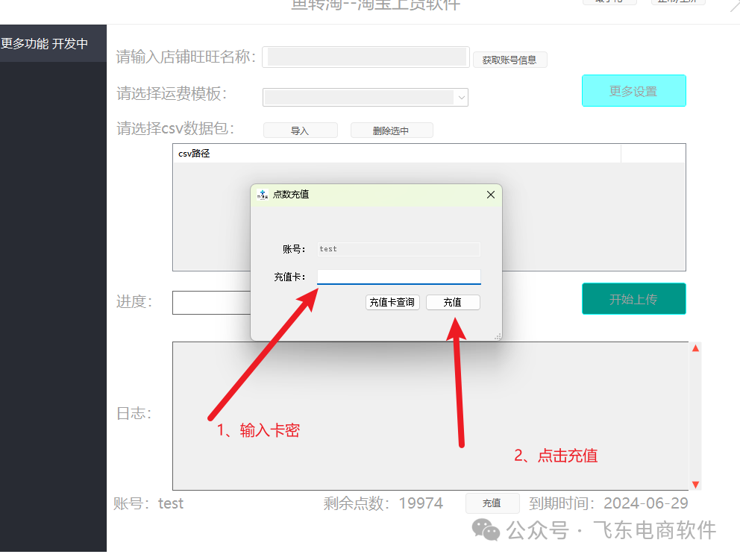
Task: Click the csv路径 column header
Action: coord(396,154)
